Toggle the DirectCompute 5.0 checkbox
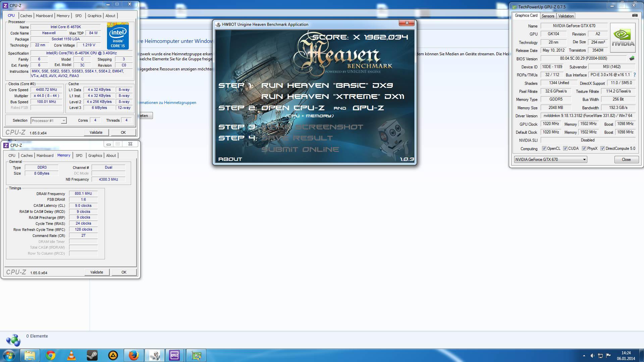Viewport: 644px width, 362px height. pyautogui.click(x=602, y=148)
